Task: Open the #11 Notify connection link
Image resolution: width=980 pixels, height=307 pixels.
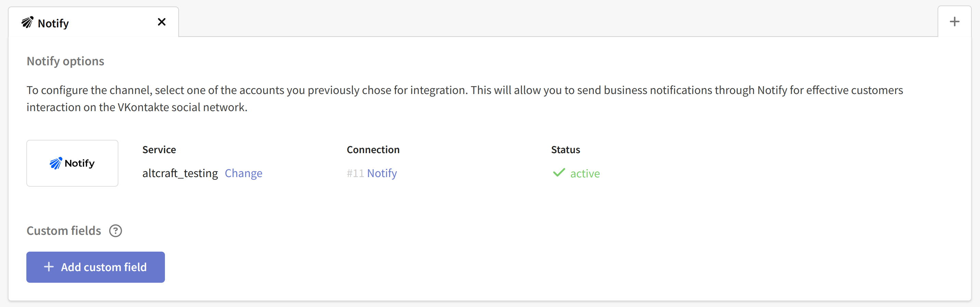Action: tap(372, 173)
